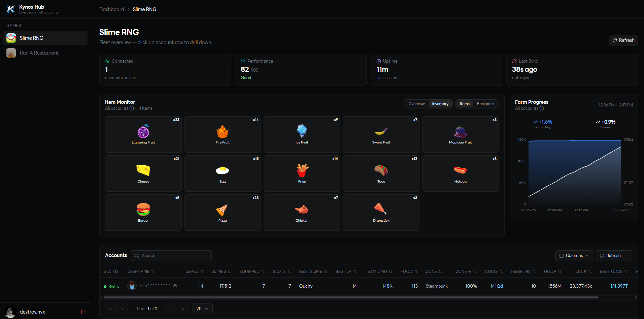Select the Cheese item card

(x=143, y=173)
